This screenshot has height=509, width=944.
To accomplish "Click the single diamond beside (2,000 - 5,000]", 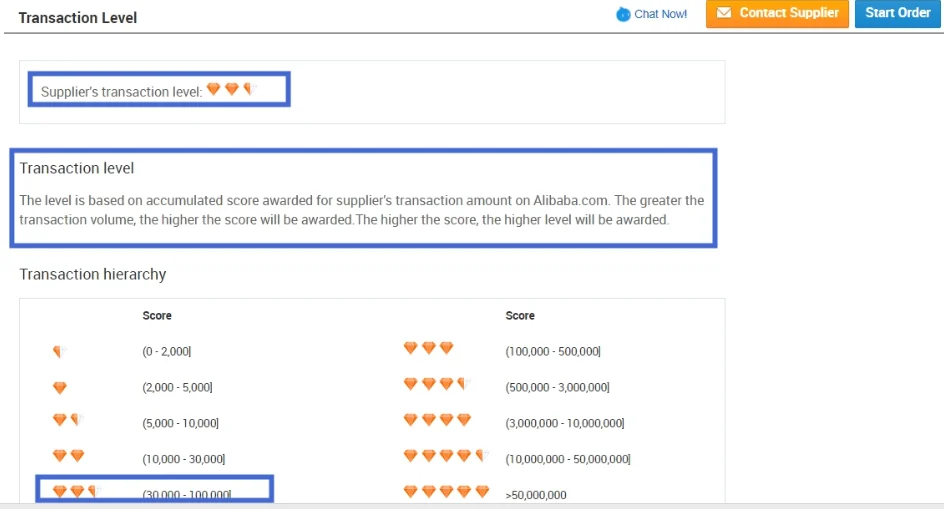I will tap(59, 387).
